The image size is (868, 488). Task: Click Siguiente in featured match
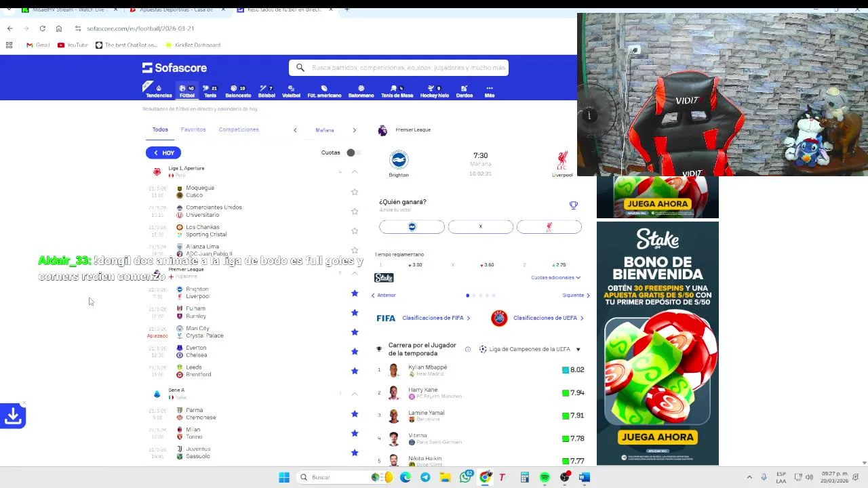pyautogui.click(x=576, y=296)
